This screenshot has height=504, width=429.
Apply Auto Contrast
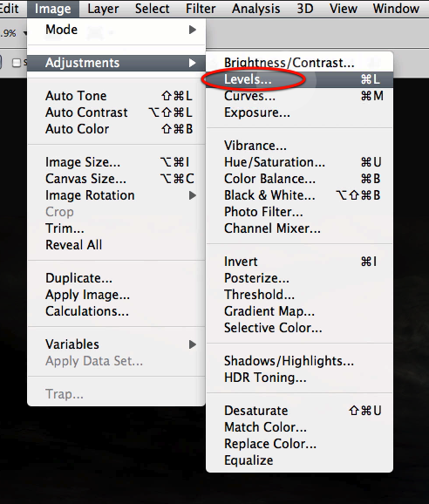pos(116,112)
